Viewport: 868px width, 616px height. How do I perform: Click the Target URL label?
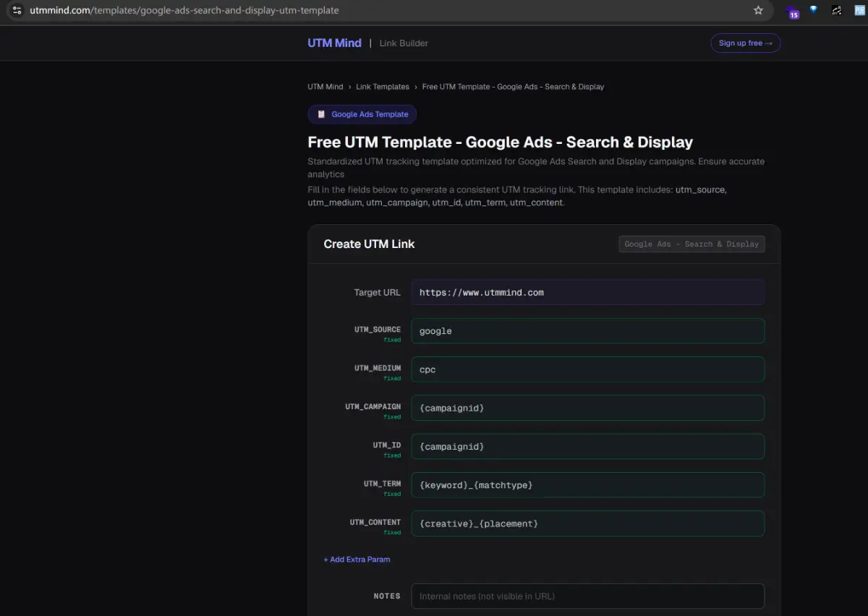click(378, 293)
